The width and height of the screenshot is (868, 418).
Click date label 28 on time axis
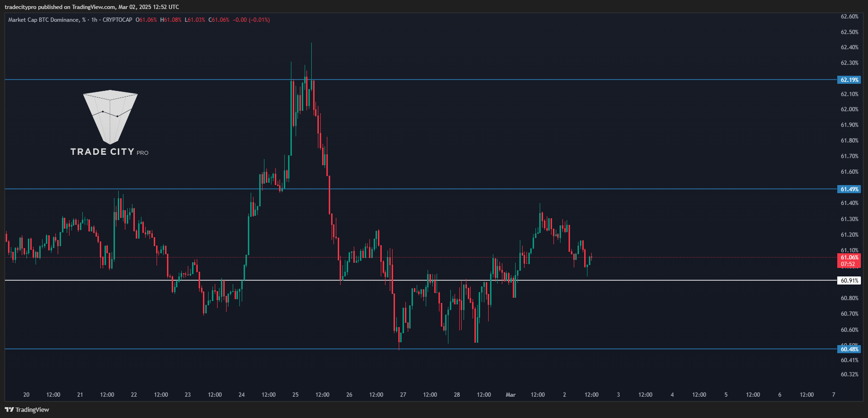(x=457, y=395)
